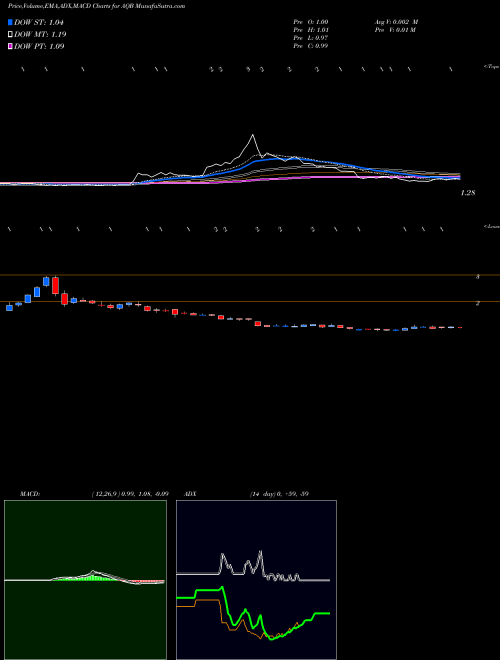Click the 'Pre C: 0.99' value
The image size is (500, 660).
tap(311, 46)
